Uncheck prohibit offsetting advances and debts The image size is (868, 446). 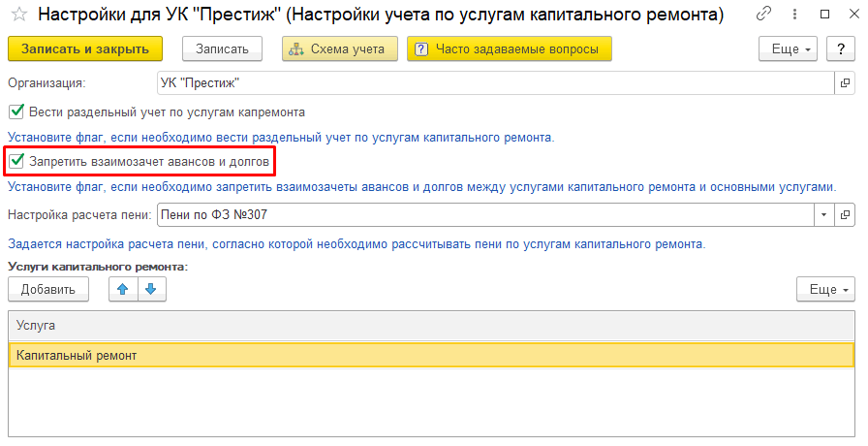(x=16, y=159)
